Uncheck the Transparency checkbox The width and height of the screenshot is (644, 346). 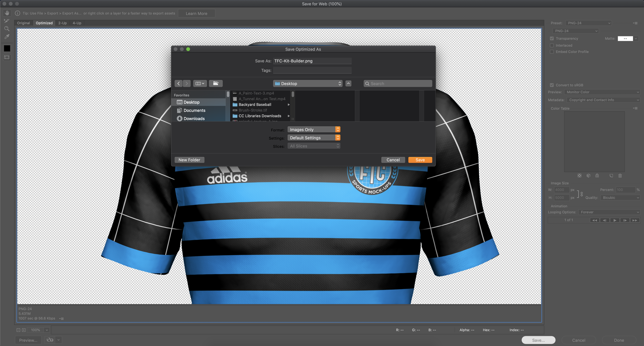[552, 39]
